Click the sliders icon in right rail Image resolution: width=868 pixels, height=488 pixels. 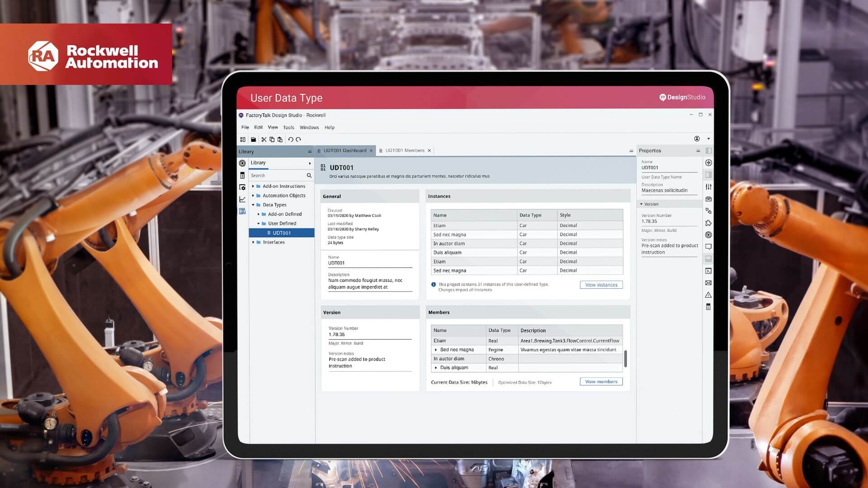point(708,187)
